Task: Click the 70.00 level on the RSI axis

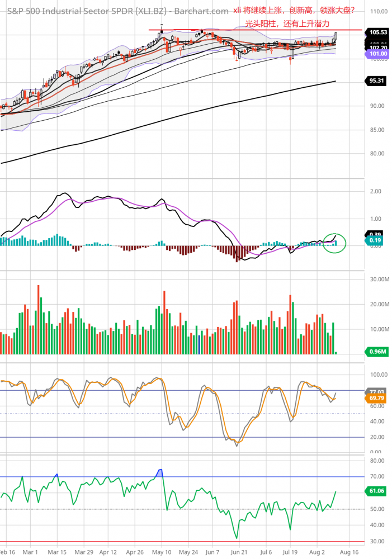Action: tap(377, 477)
